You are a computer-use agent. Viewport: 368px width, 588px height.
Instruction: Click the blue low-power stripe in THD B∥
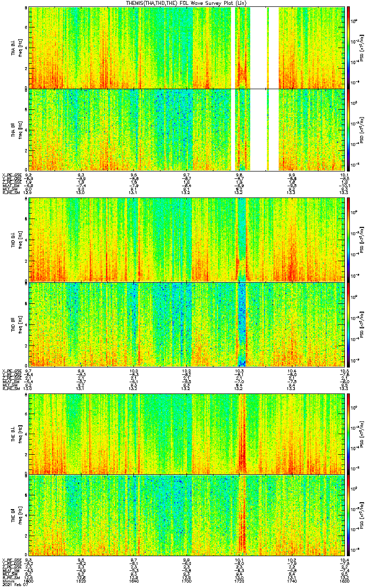241,324
